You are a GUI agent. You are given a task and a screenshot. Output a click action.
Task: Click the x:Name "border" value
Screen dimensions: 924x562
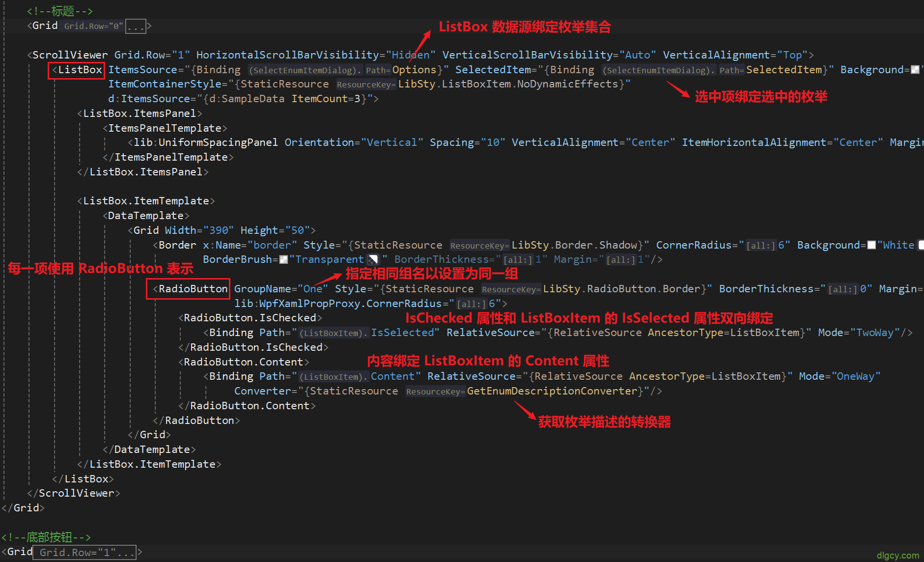272,245
